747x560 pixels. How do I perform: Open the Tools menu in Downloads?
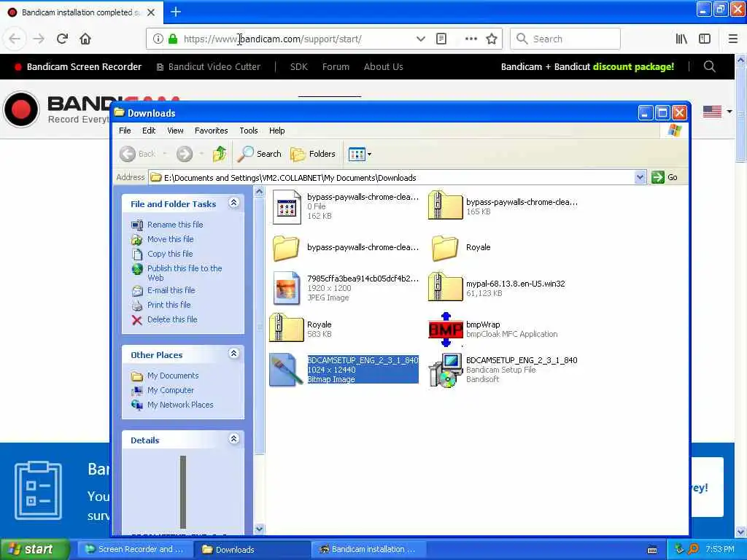(x=248, y=131)
